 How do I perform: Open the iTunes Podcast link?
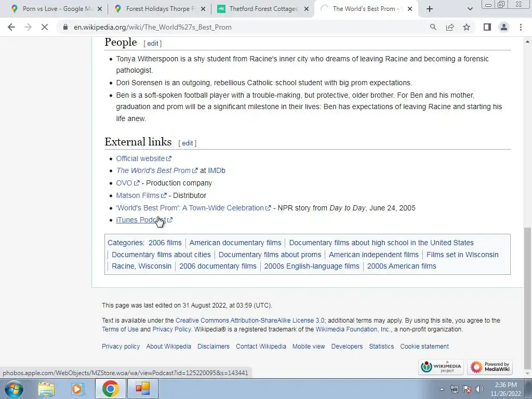click(144, 220)
